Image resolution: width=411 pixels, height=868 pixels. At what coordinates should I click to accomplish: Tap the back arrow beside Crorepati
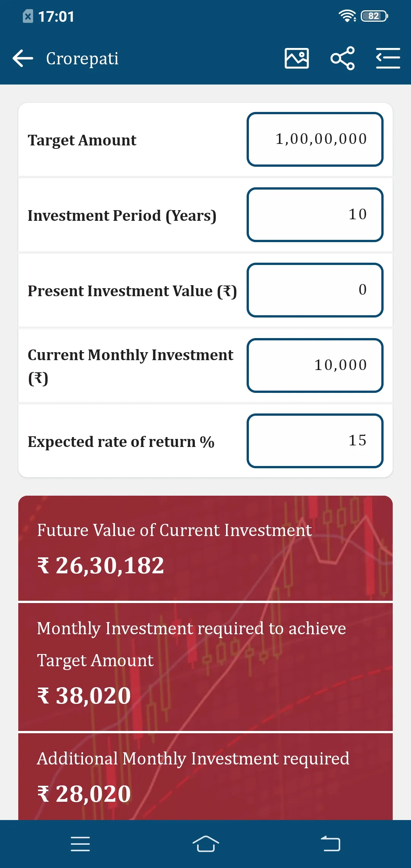pyautogui.click(x=23, y=59)
